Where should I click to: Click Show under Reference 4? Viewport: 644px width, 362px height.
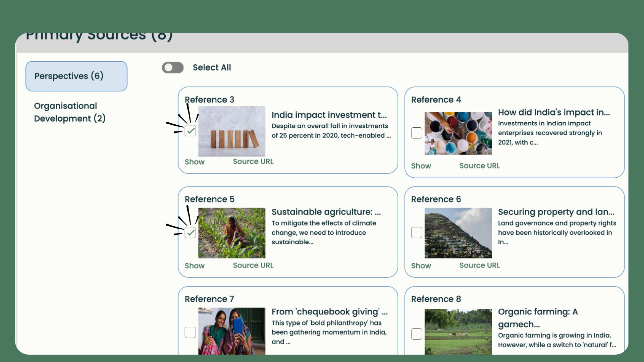click(421, 166)
